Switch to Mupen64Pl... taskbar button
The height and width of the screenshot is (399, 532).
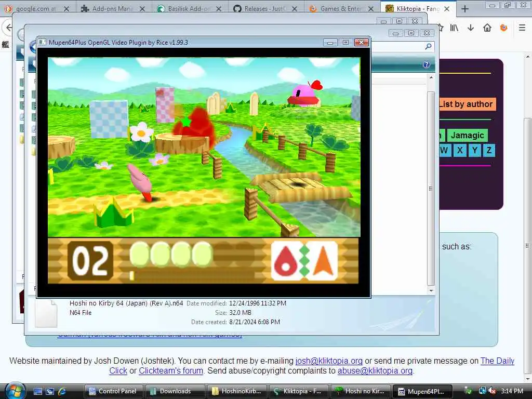[422, 391]
